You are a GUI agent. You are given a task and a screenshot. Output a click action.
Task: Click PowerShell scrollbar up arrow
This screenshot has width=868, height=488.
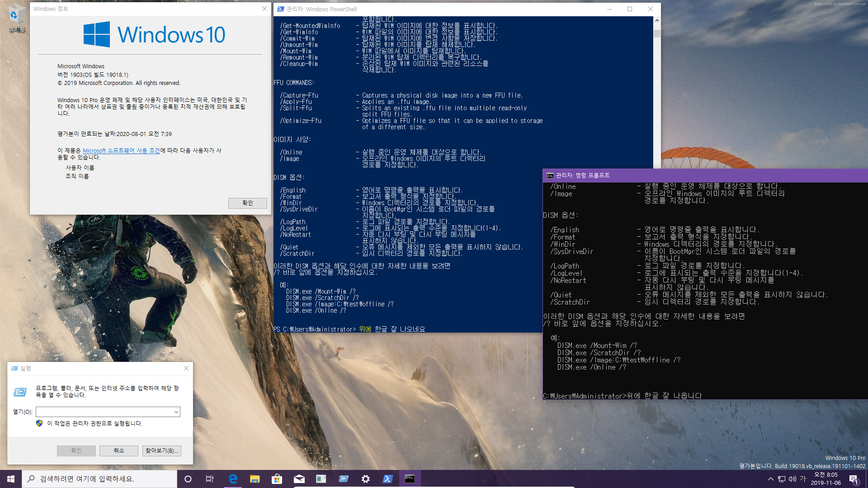(x=657, y=20)
